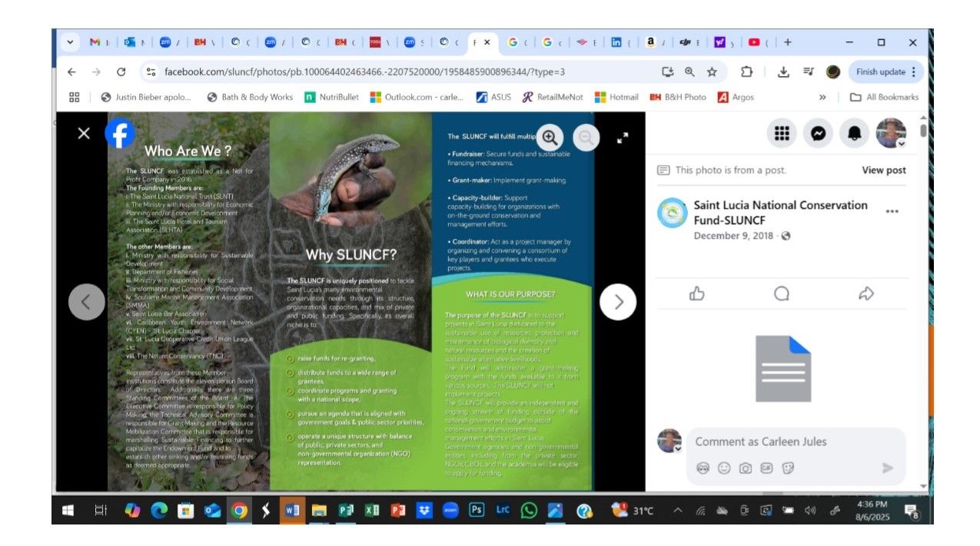Show hidden system tray icons
980x546 pixels.
coord(678,510)
